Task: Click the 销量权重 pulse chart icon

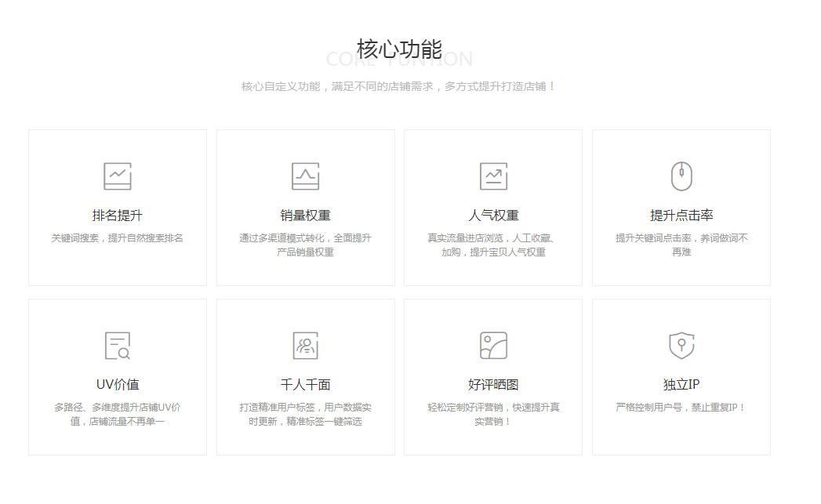Action: [305, 176]
